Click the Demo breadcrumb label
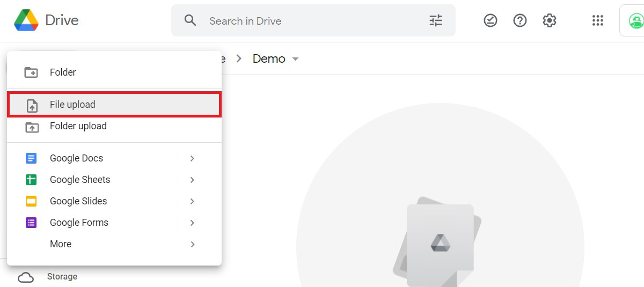 [269, 59]
